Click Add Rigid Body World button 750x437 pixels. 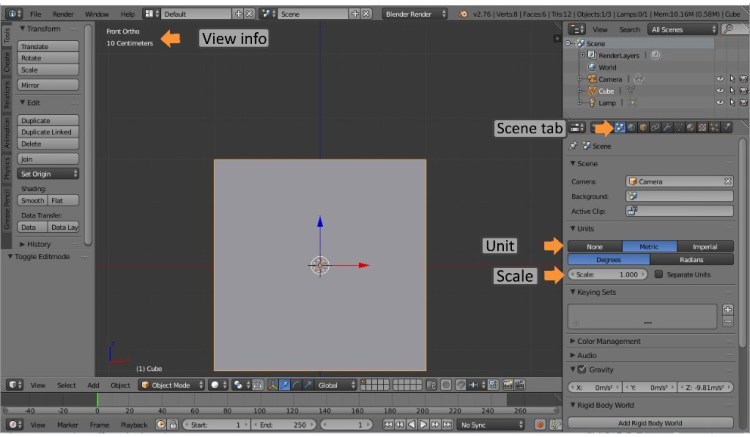coord(650,423)
